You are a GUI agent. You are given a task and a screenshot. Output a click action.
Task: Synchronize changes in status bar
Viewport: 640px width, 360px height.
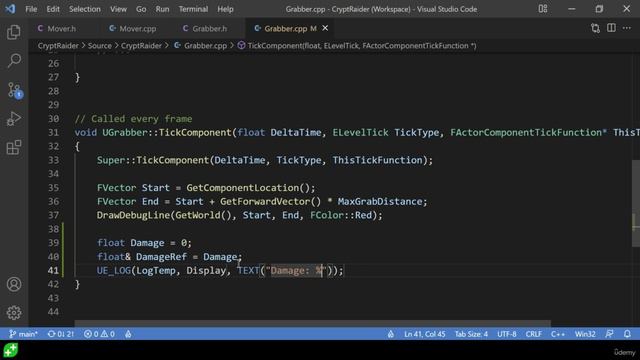pyautogui.click(x=60, y=334)
